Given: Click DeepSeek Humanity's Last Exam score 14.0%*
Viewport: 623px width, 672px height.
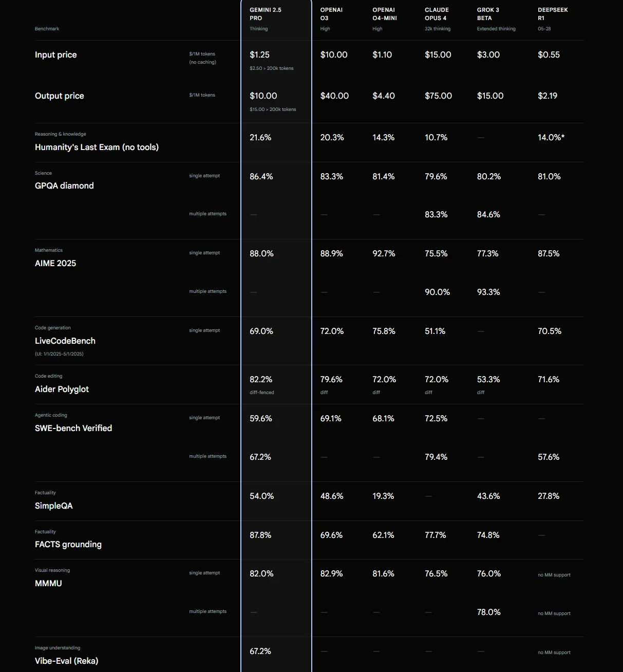Looking at the screenshot, I should pyautogui.click(x=551, y=137).
